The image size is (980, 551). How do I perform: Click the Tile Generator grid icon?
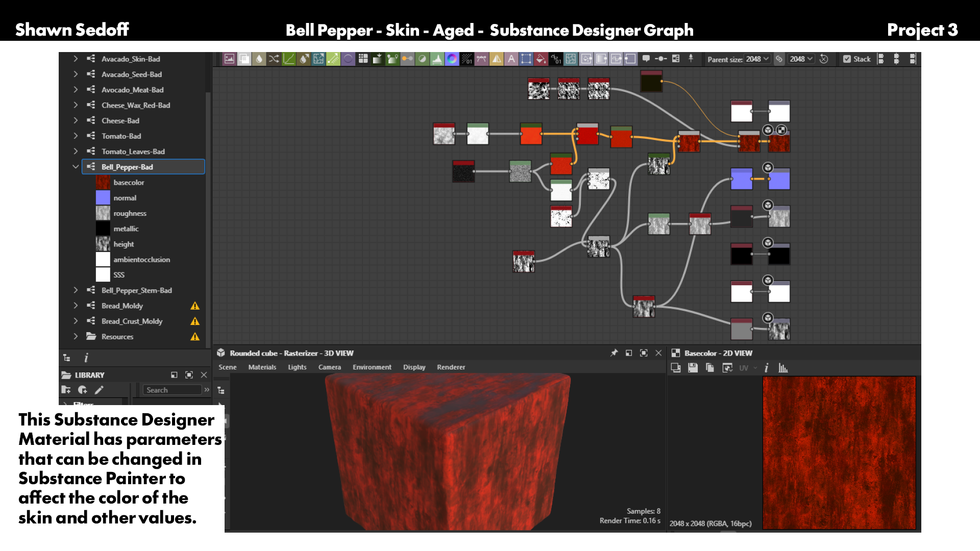pos(363,59)
